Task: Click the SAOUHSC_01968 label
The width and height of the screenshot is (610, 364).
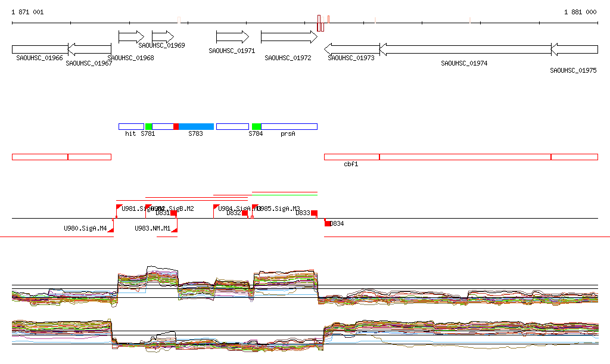Action: (x=130, y=58)
